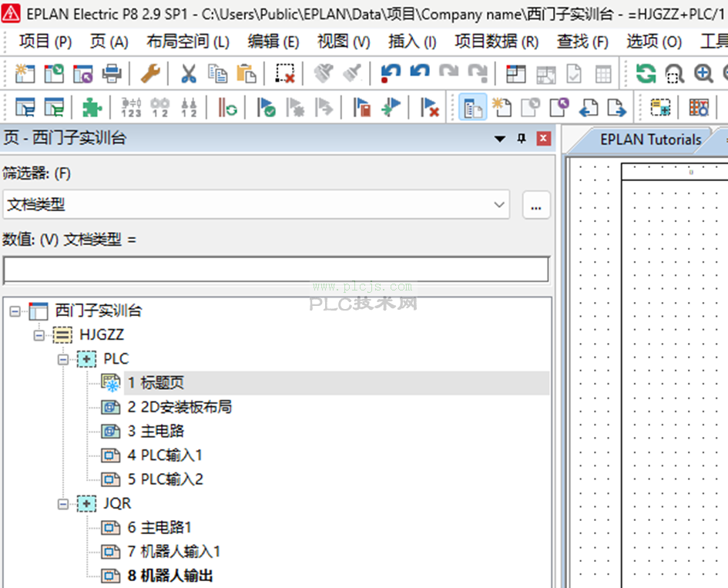728x588 pixels.
Task: Open the 查找 (F) menu
Action: point(582,42)
